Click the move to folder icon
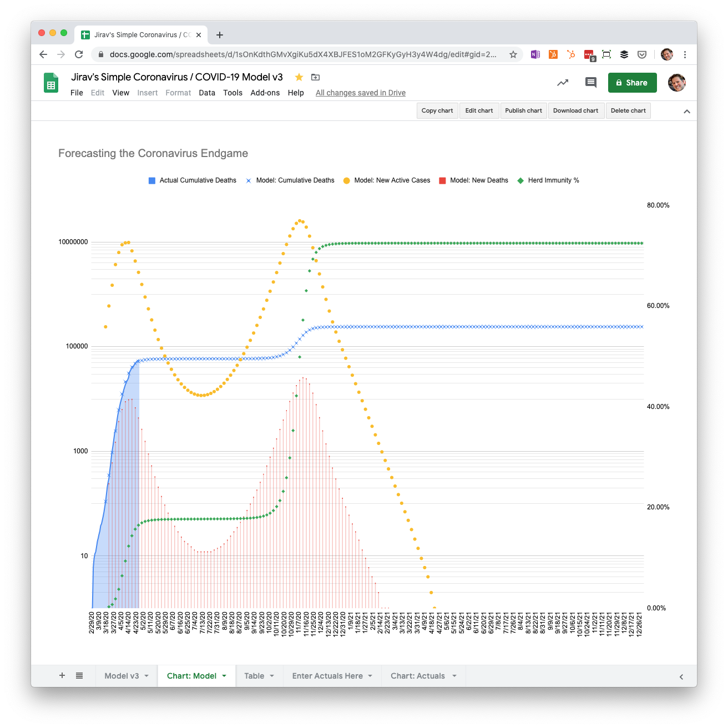Screen dimensions: 728x728 (x=316, y=77)
